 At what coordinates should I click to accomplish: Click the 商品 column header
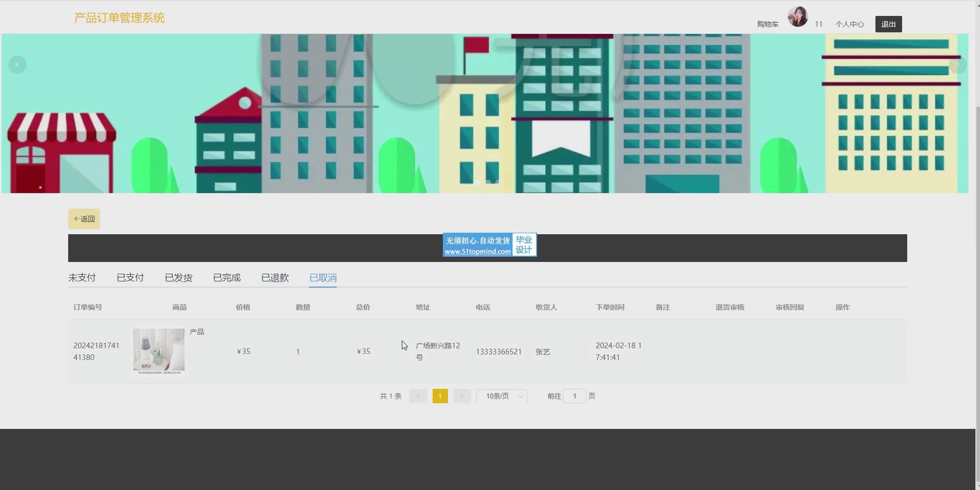[179, 307]
